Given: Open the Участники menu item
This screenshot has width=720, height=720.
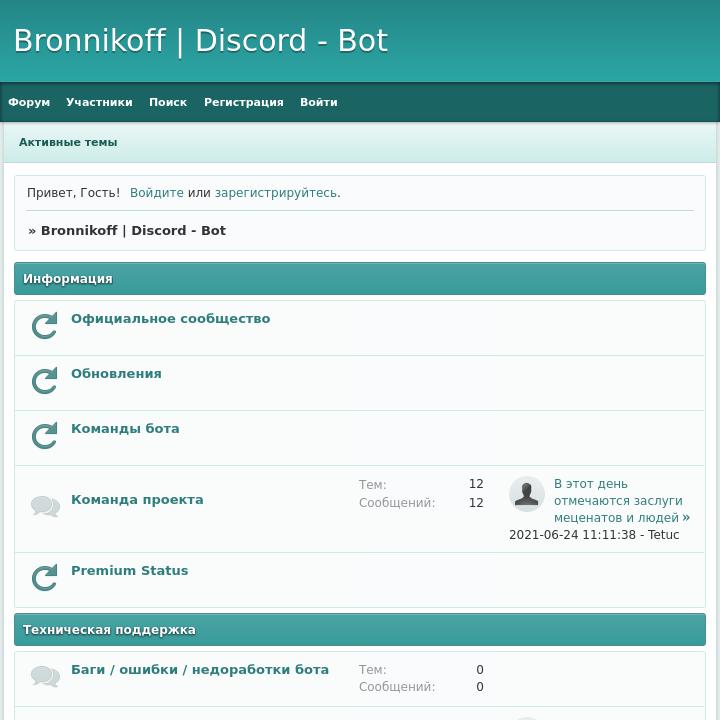Looking at the screenshot, I should click(x=99, y=102).
